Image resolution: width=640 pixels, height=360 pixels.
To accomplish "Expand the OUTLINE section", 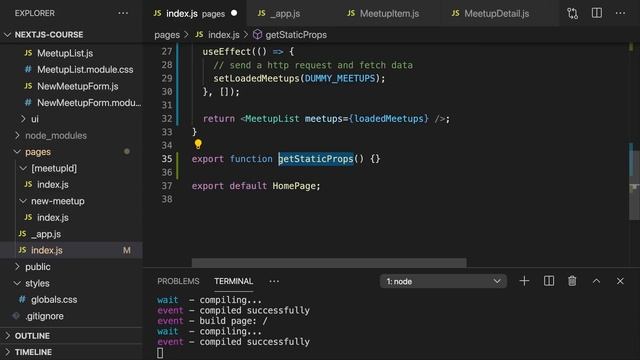I will pyautogui.click(x=7, y=336).
